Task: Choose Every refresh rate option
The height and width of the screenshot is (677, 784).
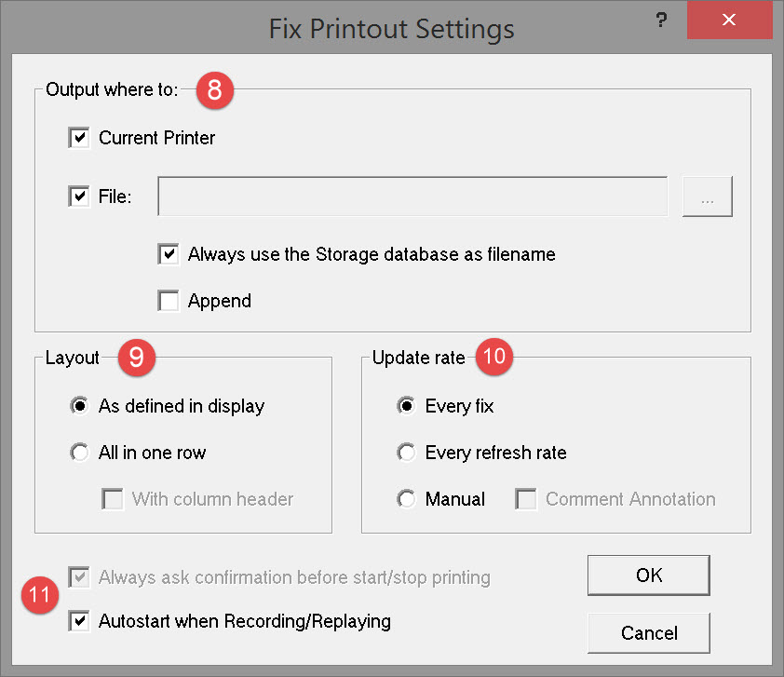Action: 406,454
